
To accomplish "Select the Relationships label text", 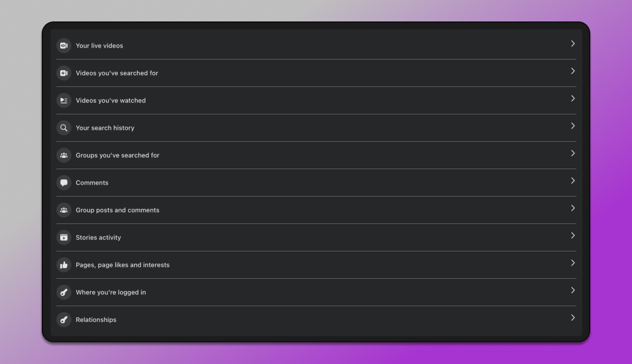I will (x=96, y=319).
